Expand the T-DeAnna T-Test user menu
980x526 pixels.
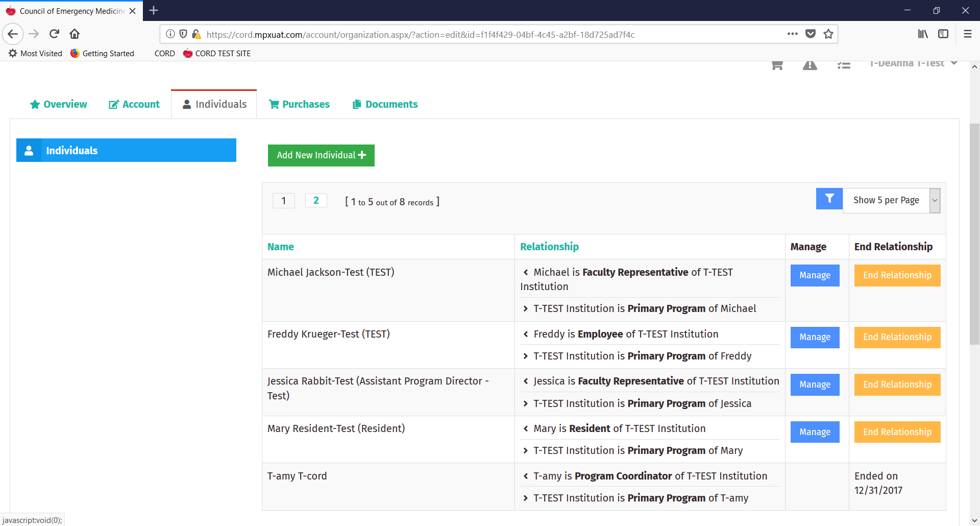click(913, 64)
